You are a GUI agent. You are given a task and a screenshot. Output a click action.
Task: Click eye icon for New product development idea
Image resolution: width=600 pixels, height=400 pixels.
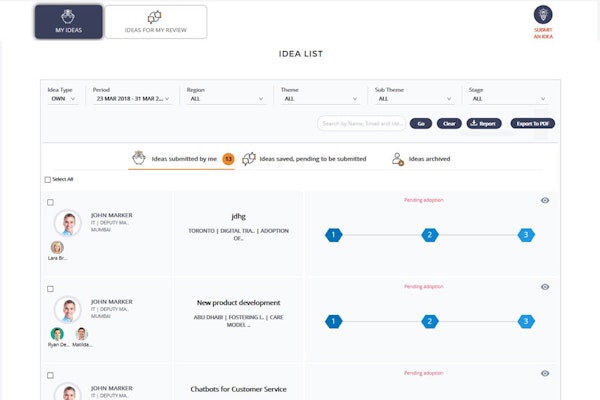(545, 287)
